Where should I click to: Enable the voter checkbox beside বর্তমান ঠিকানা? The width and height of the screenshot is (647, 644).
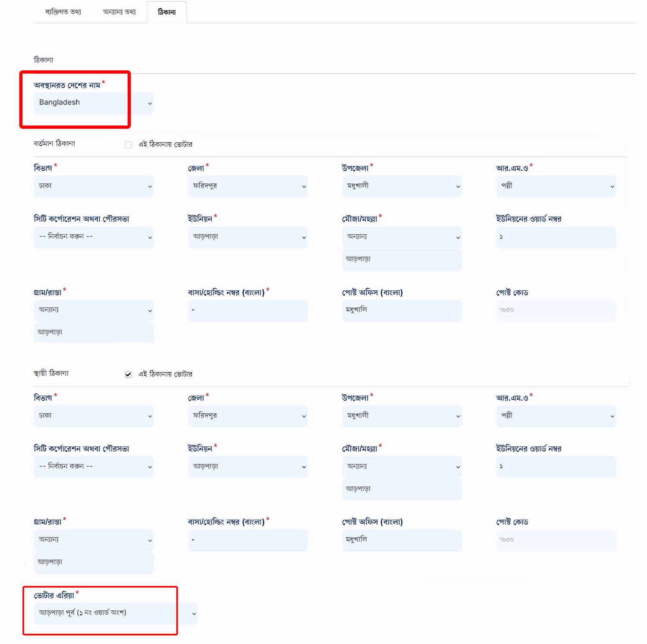point(128,145)
